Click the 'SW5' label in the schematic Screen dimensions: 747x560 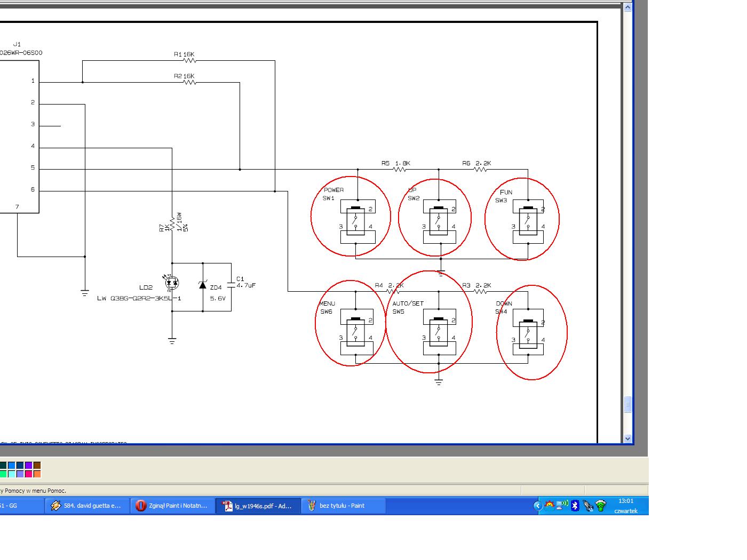pyautogui.click(x=399, y=312)
